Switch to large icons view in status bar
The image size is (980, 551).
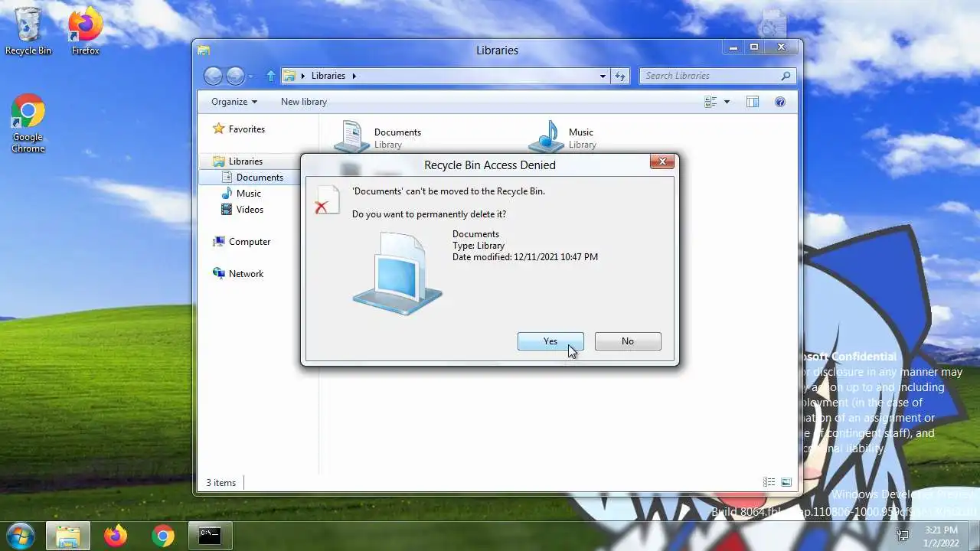click(786, 483)
